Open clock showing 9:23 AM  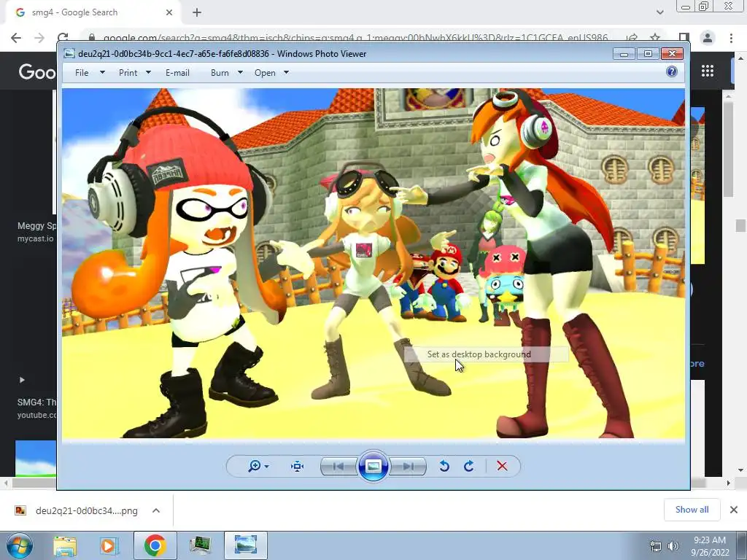pyautogui.click(x=710, y=546)
